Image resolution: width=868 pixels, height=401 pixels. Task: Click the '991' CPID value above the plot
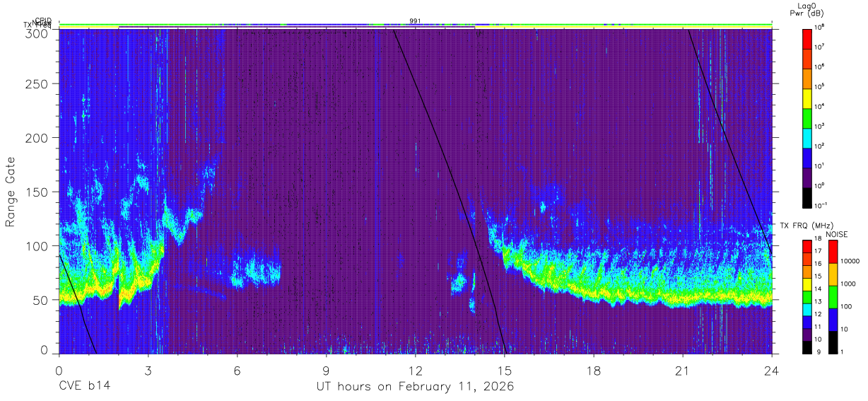pyautogui.click(x=415, y=21)
